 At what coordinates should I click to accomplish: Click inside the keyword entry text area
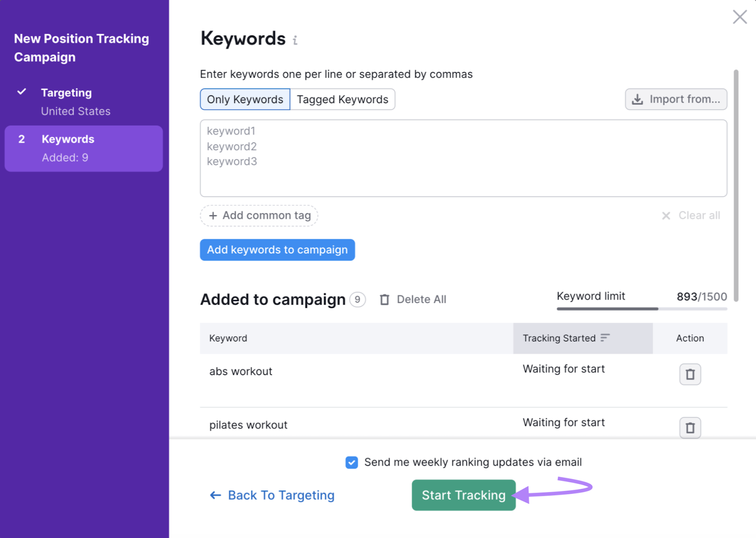click(x=463, y=158)
